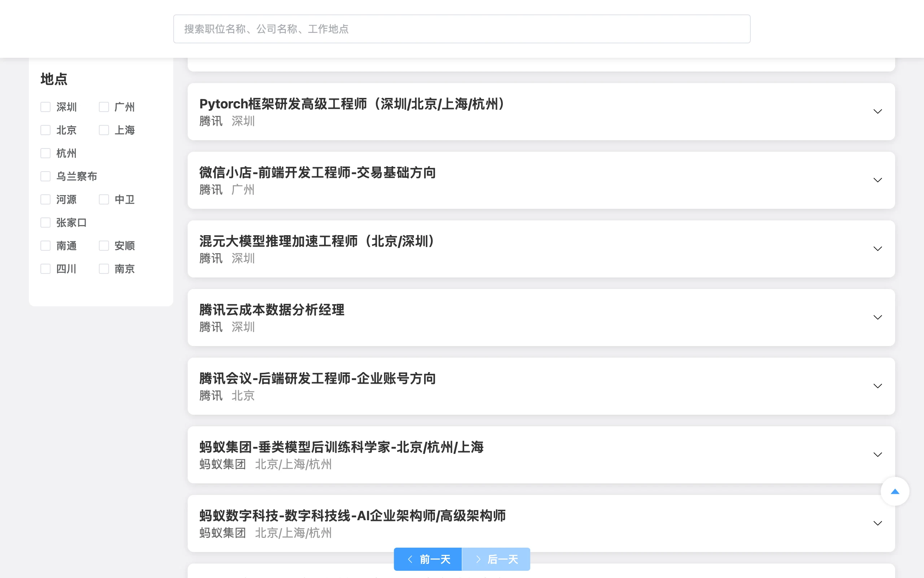Check the 广州 location filter
924x578 pixels.
(x=104, y=107)
